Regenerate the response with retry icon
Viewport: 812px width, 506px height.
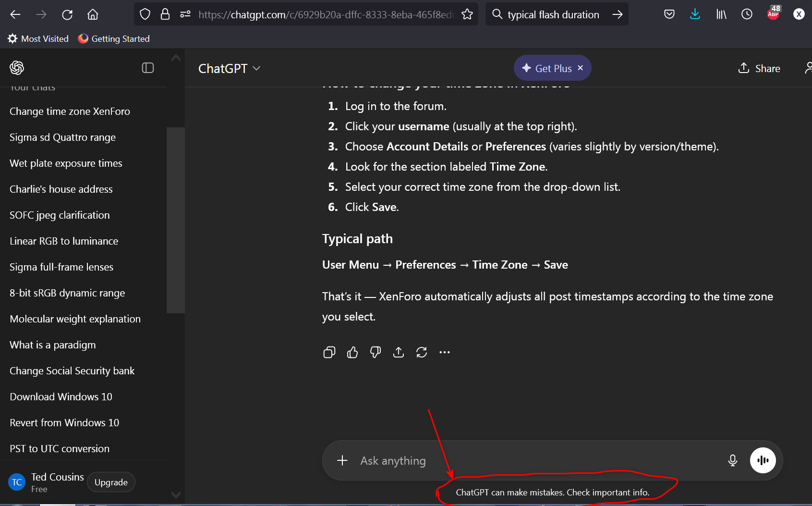422,352
